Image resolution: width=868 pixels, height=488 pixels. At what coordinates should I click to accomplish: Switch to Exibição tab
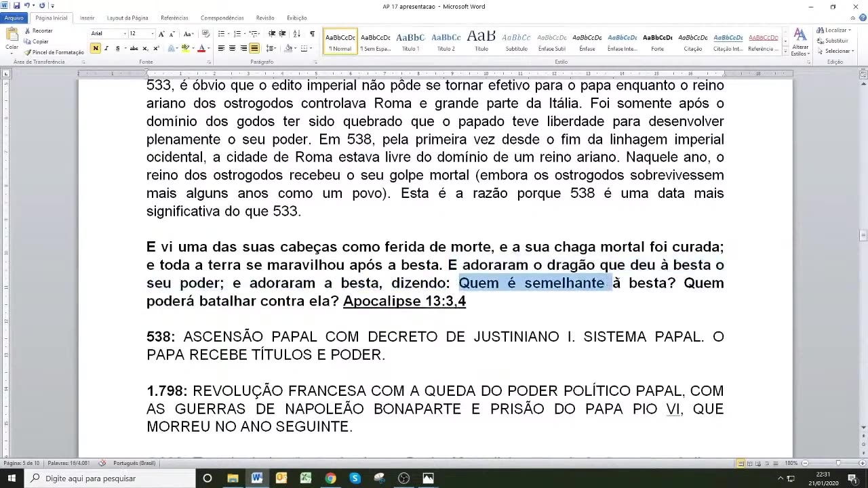pyautogui.click(x=297, y=18)
